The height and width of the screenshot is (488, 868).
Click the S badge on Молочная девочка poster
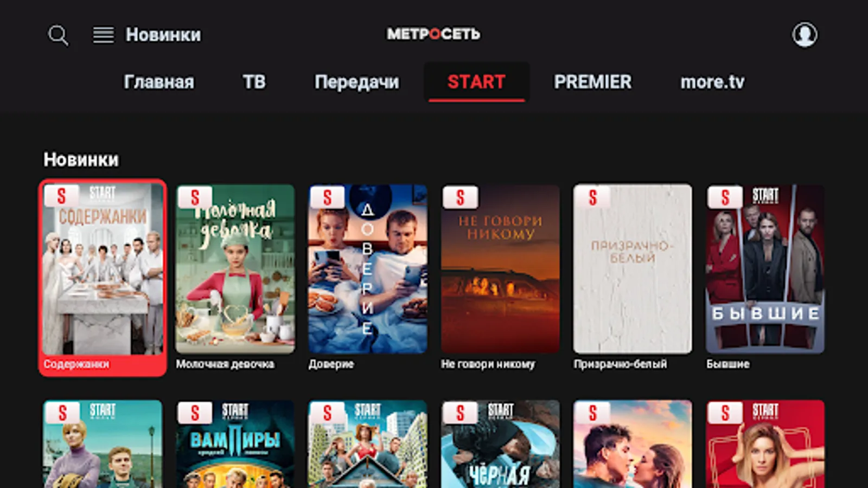[194, 198]
